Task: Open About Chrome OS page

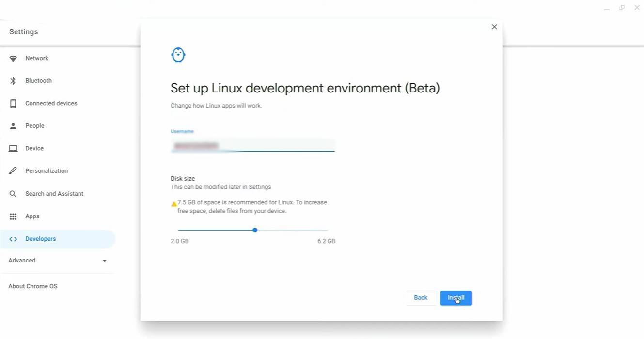Action: tap(33, 286)
